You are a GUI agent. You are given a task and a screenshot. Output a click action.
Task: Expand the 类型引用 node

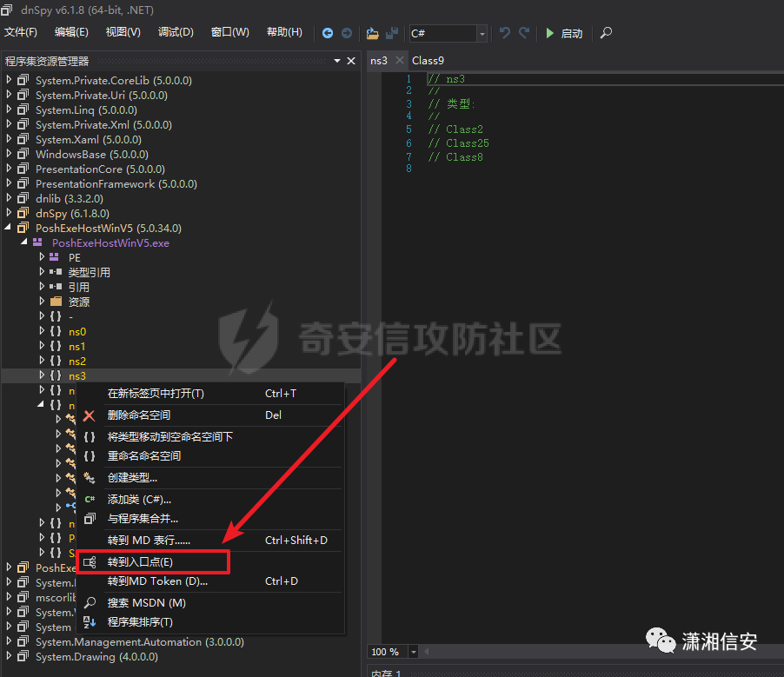pyautogui.click(x=42, y=272)
